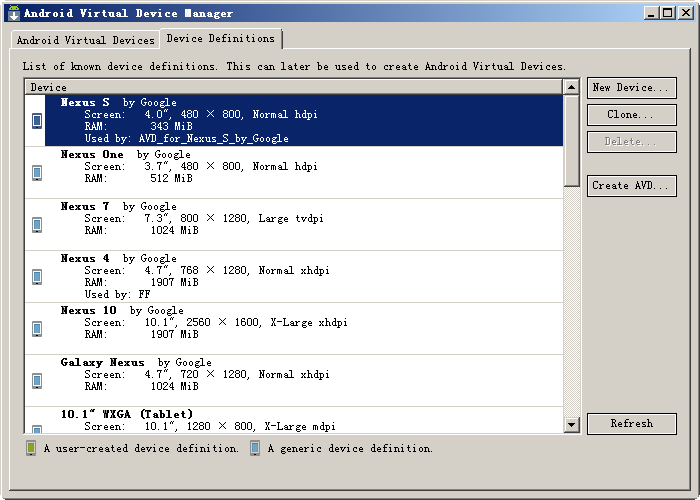Click Nexus 10 screen 2560 × 1600 line
This screenshot has width=700, height=500.
[216, 323]
